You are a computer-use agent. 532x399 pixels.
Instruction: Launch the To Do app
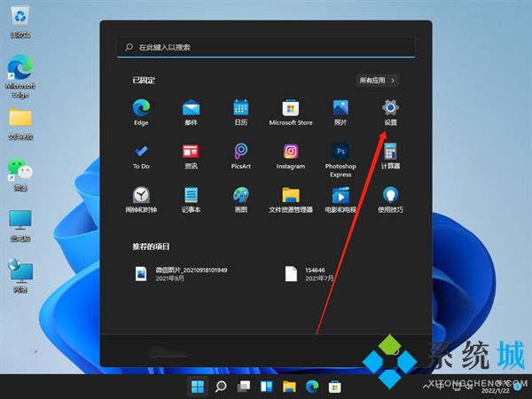pos(141,156)
